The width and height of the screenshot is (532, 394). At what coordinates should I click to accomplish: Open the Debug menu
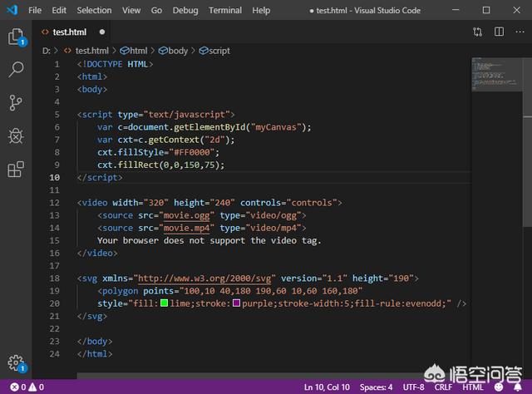[185, 10]
